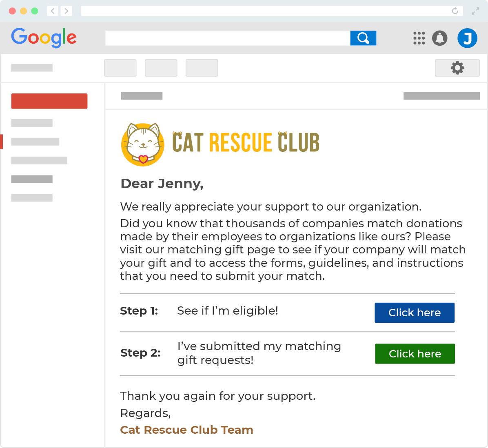
Task: Click the Cat Rescue Club Team signature
Action: [186, 430]
